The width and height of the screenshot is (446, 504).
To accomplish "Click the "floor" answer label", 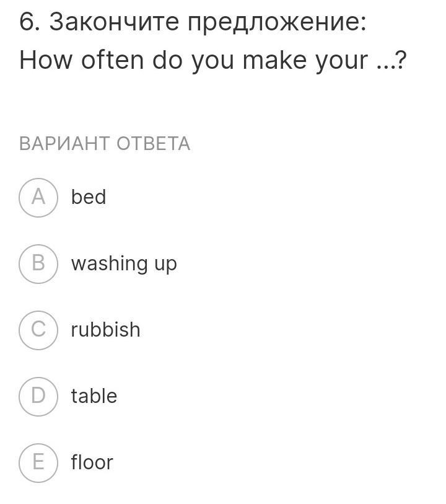I will [x=92, y=462].
